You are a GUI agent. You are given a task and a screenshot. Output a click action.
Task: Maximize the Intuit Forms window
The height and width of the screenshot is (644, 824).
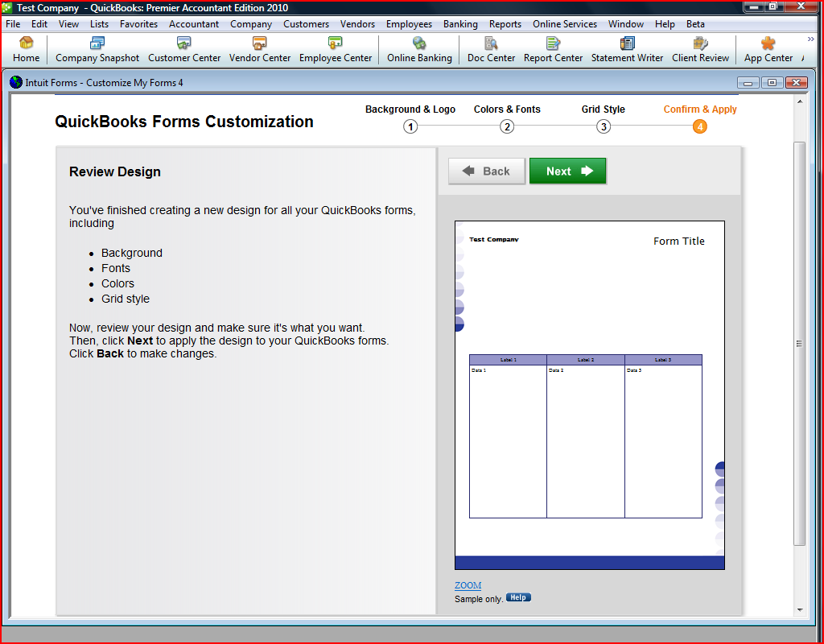tap(772, 83)
